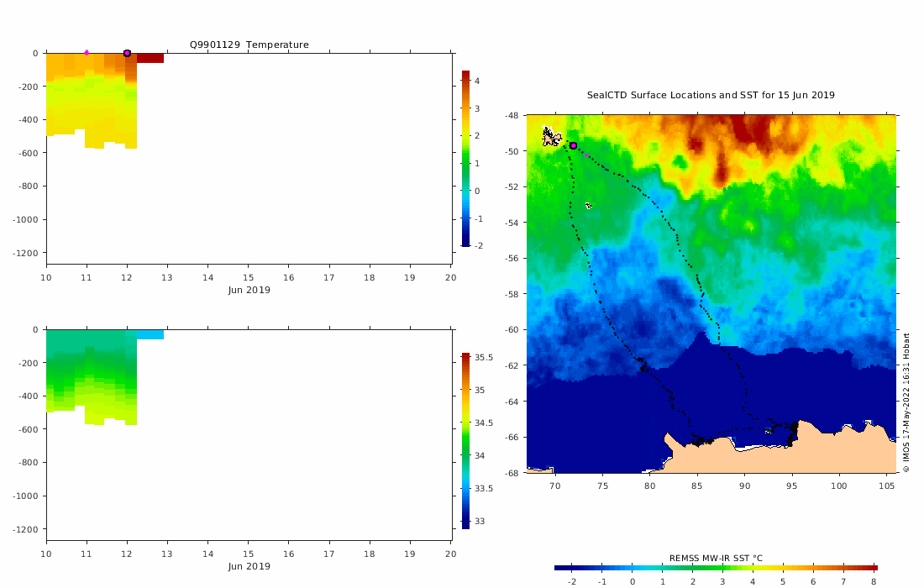
Task: Click the '105' longitude label on map
Action: click(886, 486)
